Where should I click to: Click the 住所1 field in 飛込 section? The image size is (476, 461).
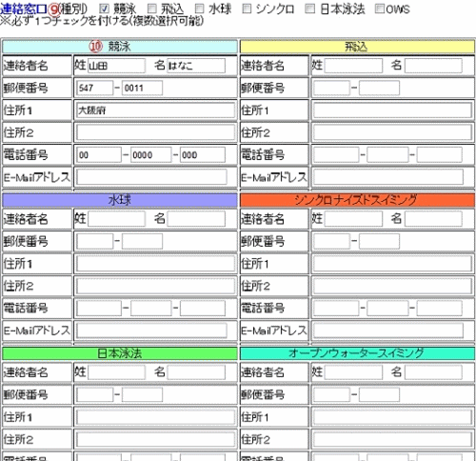(392, 110)
